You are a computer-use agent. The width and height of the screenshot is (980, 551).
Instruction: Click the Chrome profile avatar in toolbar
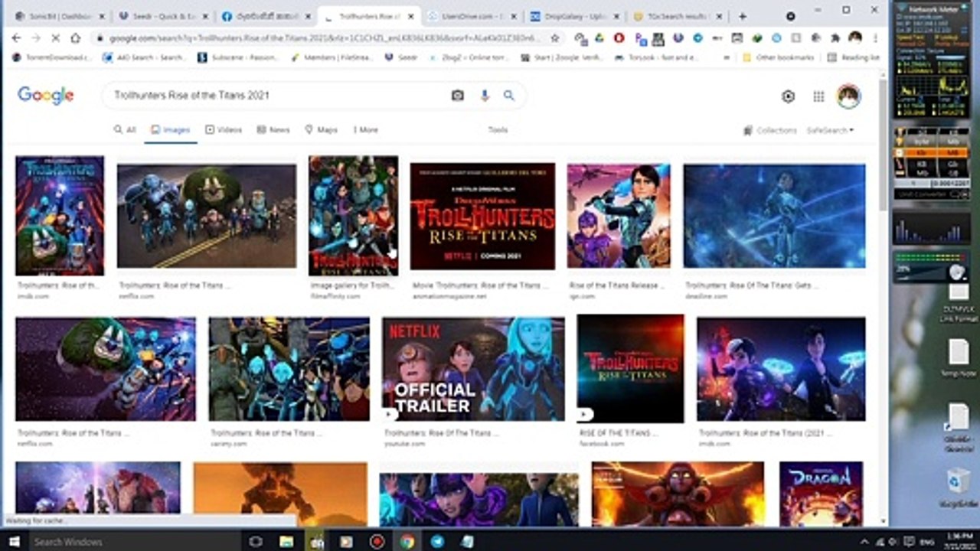tap(855, 37)
